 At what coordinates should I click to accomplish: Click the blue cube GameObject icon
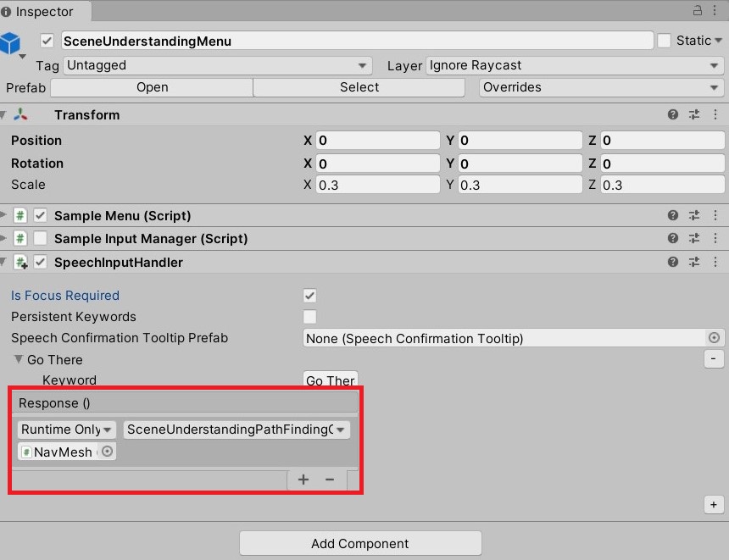[x=10, y=44]
